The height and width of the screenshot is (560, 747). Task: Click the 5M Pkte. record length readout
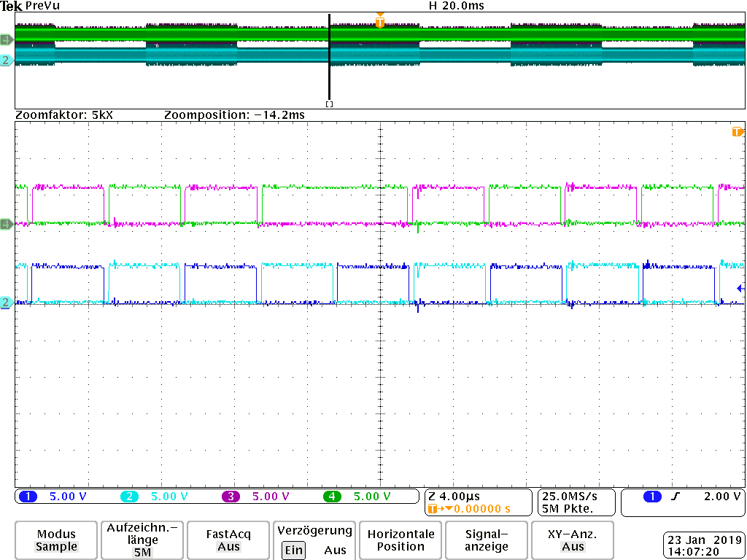click(x=568, y=509)
